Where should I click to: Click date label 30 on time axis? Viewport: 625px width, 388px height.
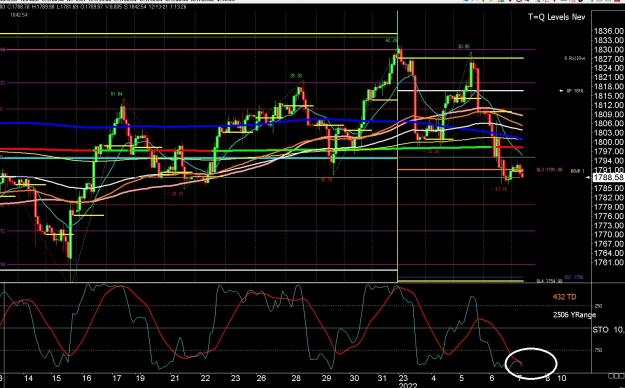[354, 378]
